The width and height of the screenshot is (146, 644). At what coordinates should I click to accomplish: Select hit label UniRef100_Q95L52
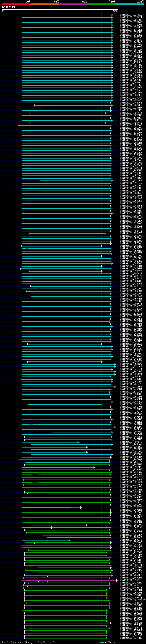point(131,404)
